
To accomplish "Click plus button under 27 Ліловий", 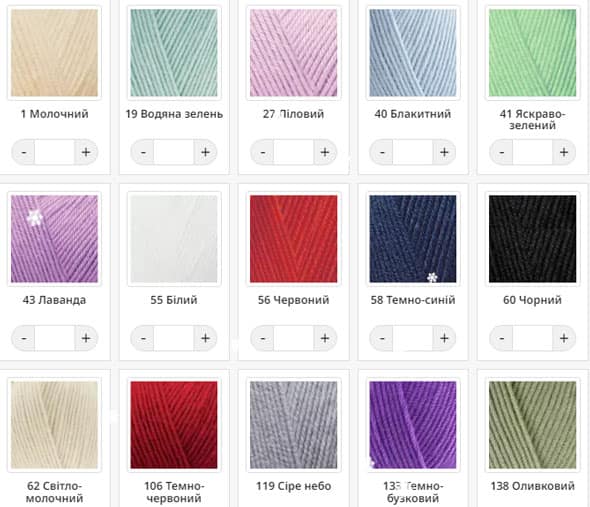I will [325, 152].
